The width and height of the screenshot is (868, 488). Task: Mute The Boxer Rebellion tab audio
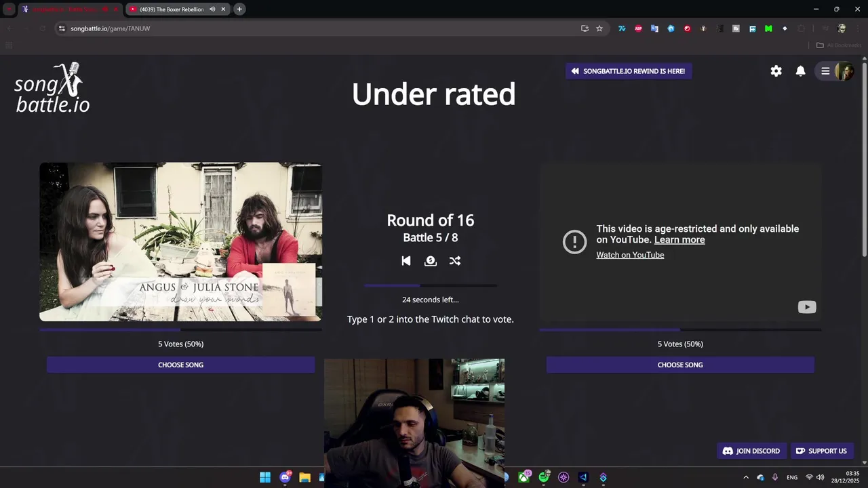[212, 9]
